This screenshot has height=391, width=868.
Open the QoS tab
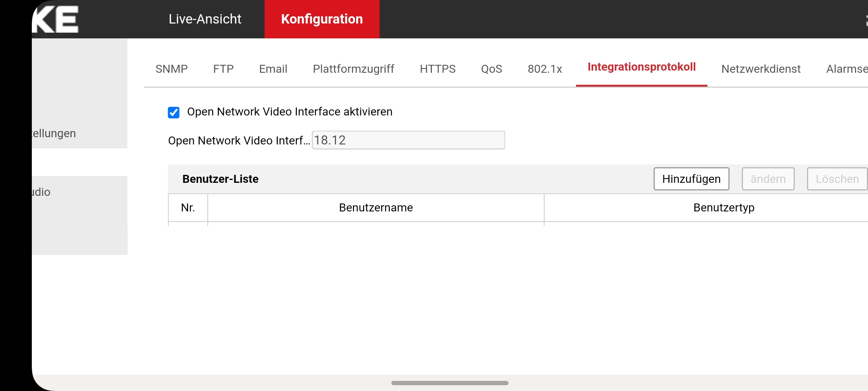tap(491, 69)
